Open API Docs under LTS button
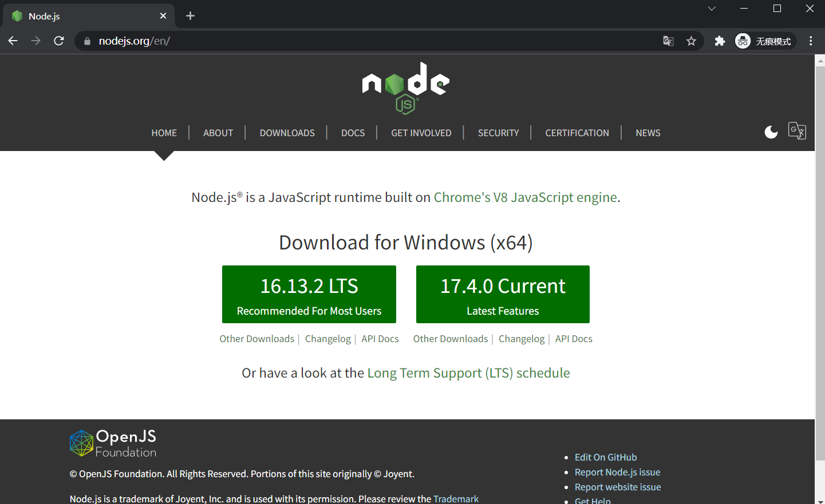 tap(380, 339)
